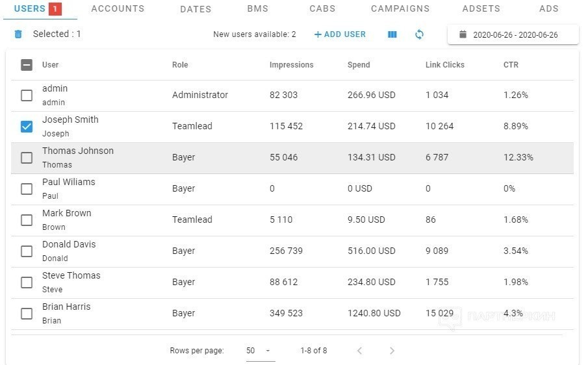Switch to the Accounts tab

coord(118,8)
